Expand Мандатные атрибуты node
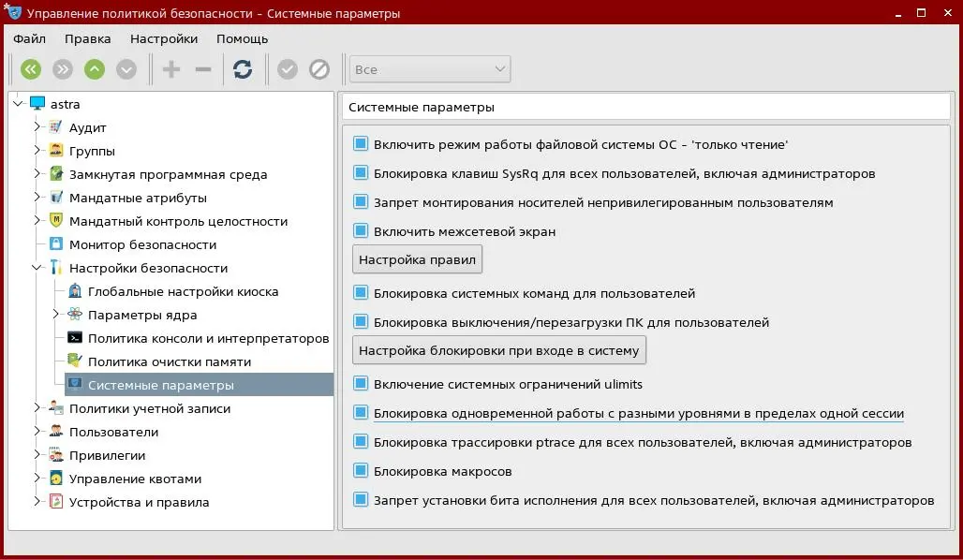Screen dimensions: 963x560 coord(37,197)
